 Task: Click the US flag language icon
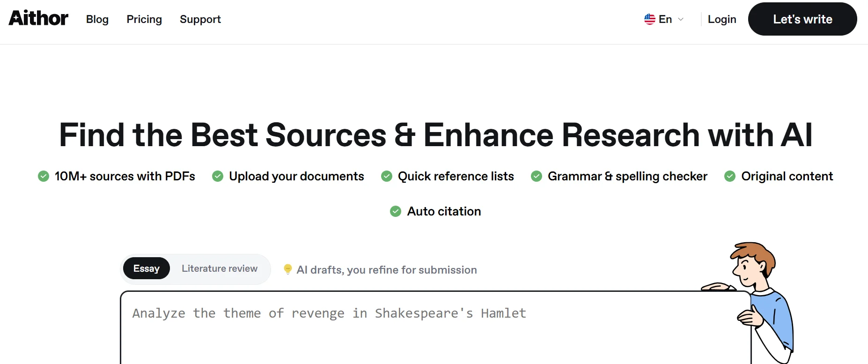pyautogui.click(x=649, y=19)
